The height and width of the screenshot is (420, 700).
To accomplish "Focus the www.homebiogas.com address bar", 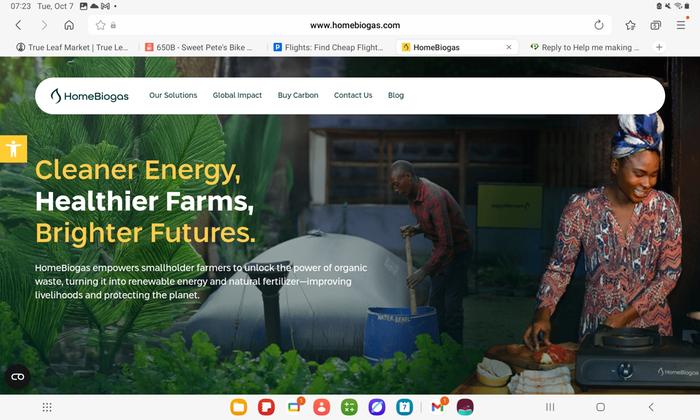I will click(x=355, y=25).
